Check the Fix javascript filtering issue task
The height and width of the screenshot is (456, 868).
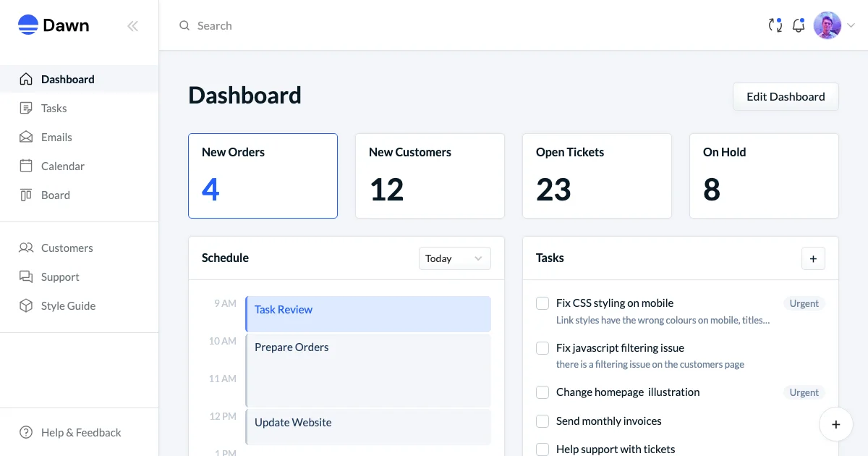(542, 348)
